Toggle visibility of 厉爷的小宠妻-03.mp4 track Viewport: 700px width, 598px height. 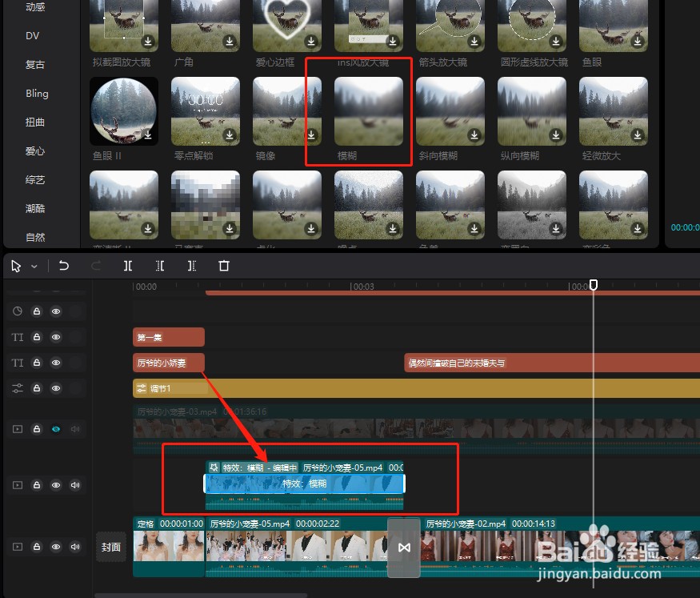[x=56, y=429]
